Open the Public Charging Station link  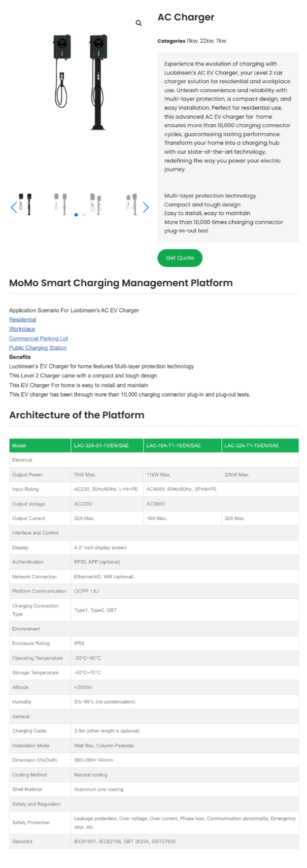[x=37, y=348]
